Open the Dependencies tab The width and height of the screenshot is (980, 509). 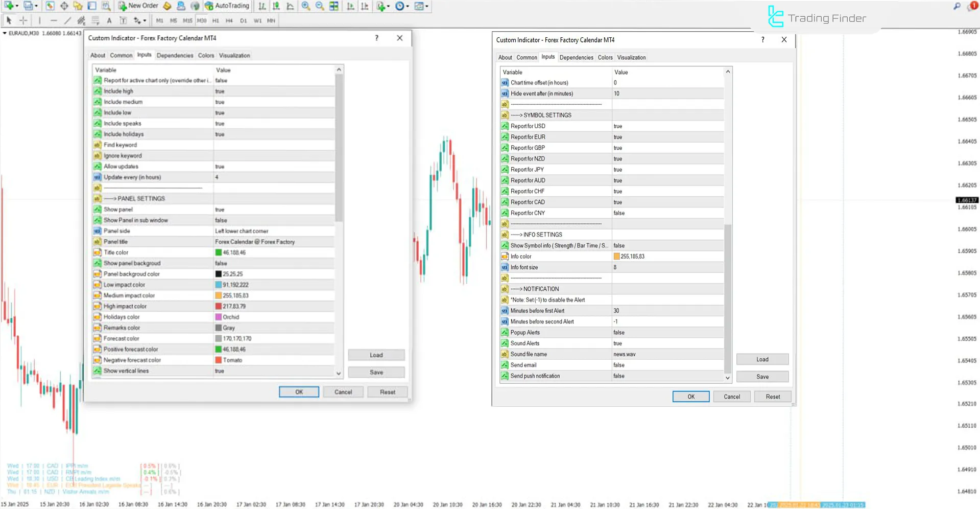175,55
